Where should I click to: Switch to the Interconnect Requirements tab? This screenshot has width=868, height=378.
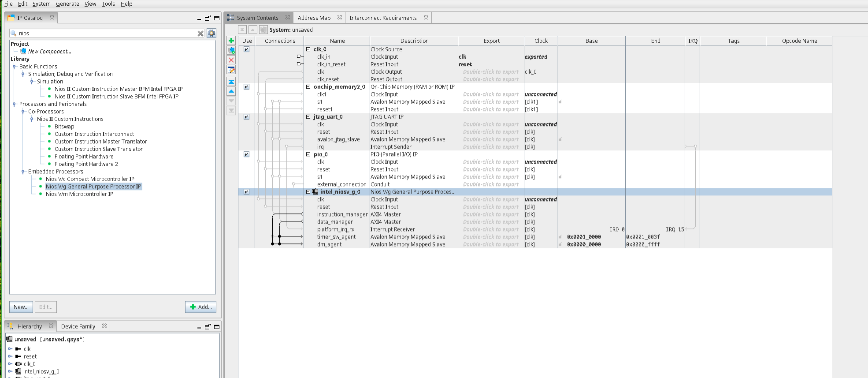(x=383, y=18)
